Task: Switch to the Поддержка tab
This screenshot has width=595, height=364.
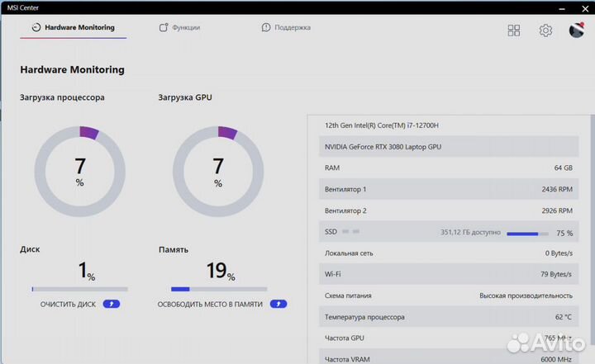Action: [x=292, y=27]
